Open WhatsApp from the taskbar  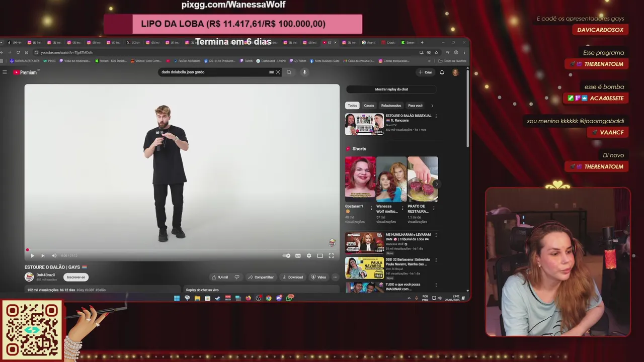coord(289,298)
